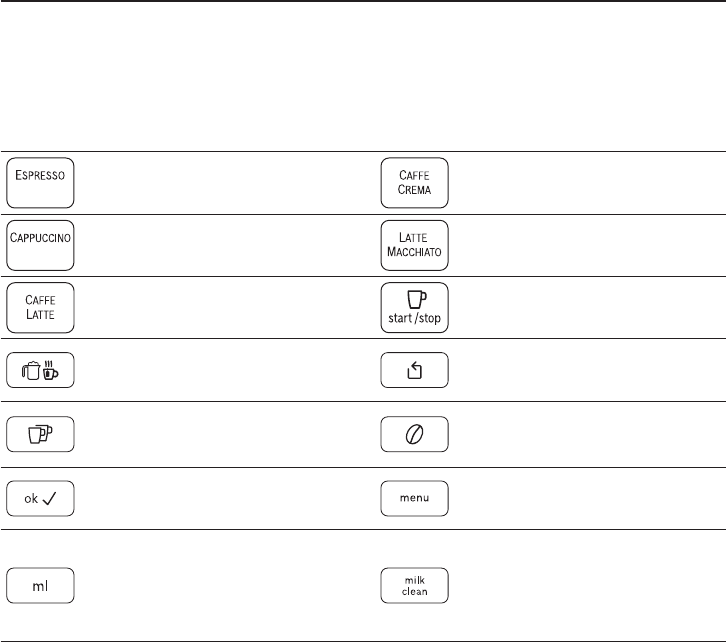Start the milk clean button
Image resolution: width=726 pixels, height=642 pixels.
[416, 585]
